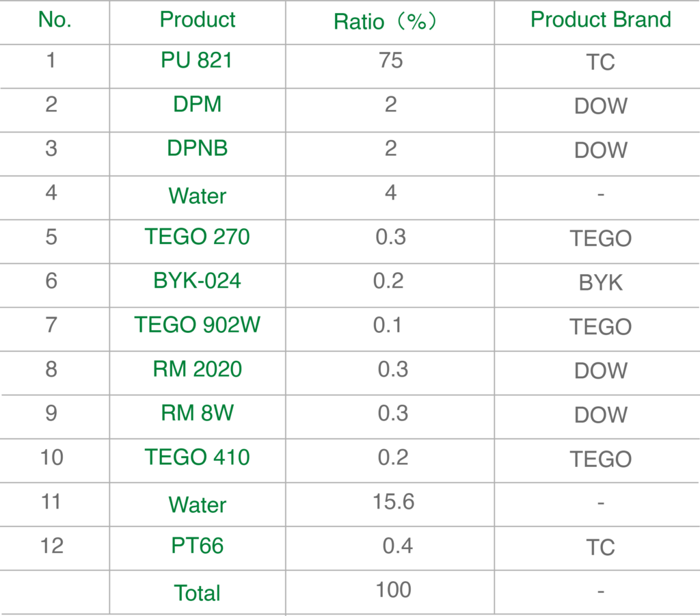The height and width of the screenshot is (616, 700).
Task: Select the TEGO 902W product cell
Action: click(x=197, y=324)
